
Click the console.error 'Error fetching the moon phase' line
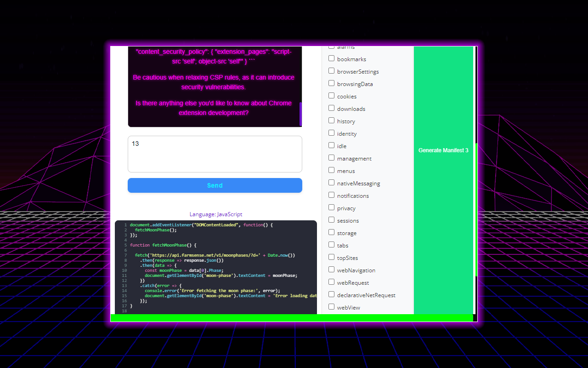[212, 291]
